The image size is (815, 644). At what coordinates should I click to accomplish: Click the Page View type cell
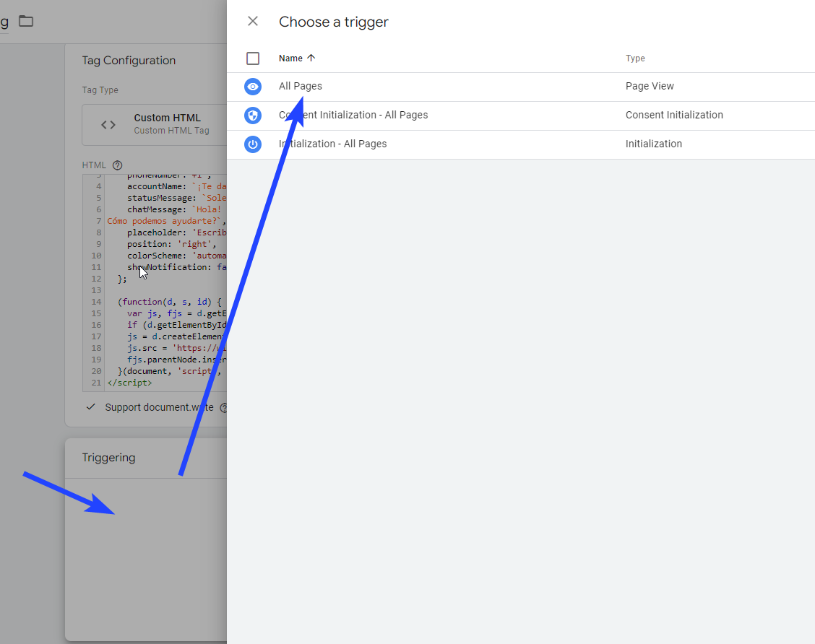[650, 86]
